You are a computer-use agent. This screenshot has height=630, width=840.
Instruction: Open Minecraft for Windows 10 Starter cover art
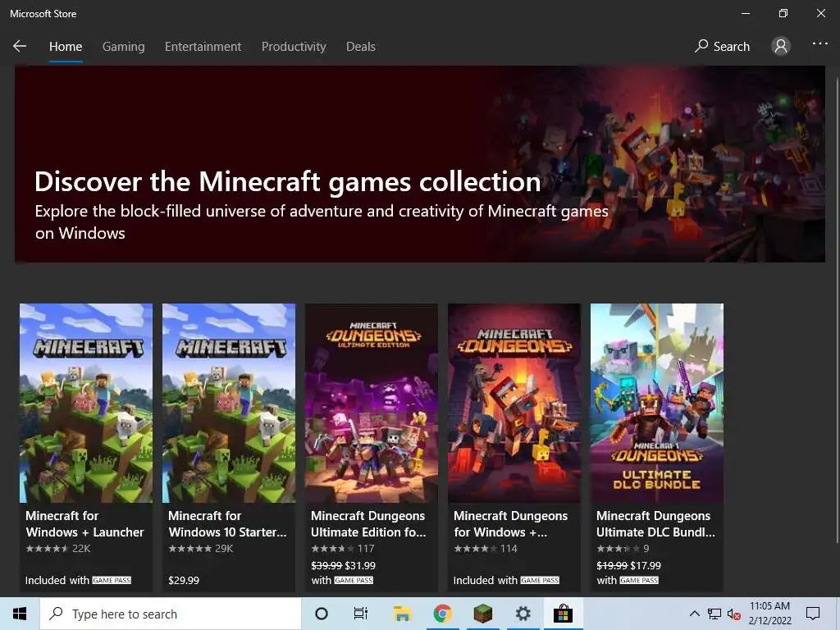pos(229,403)
